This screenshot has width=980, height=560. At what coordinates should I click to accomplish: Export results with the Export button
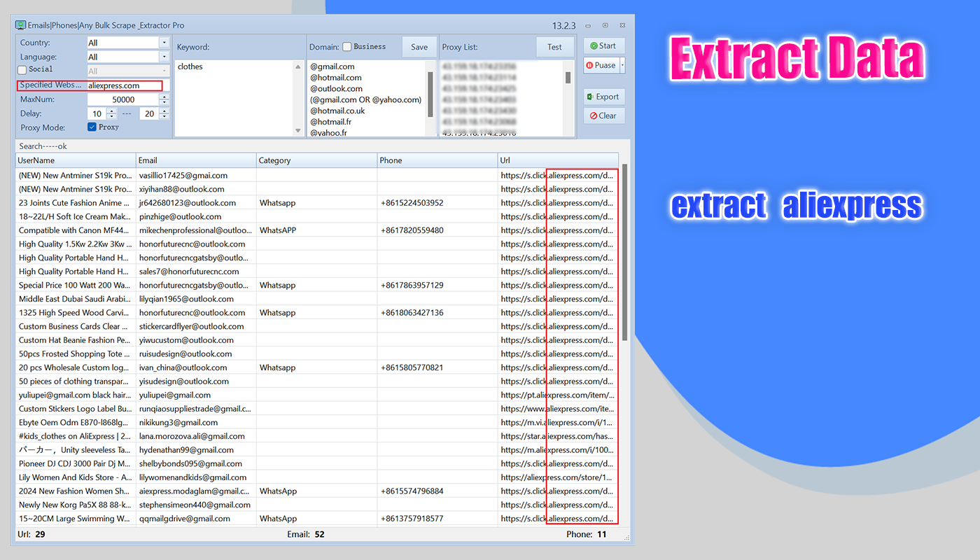click(604, 97)
